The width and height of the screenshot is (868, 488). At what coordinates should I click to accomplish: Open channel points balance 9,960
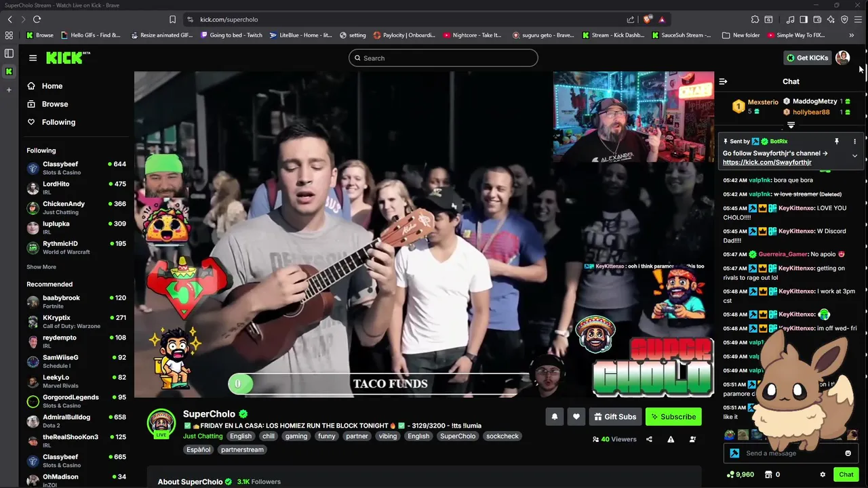(740, 474)
